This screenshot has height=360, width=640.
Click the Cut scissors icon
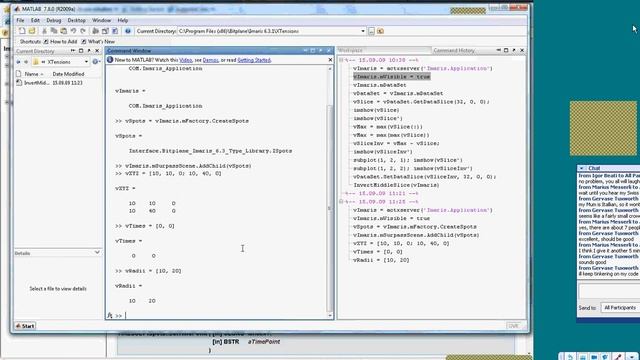click(x=44, y=31)
